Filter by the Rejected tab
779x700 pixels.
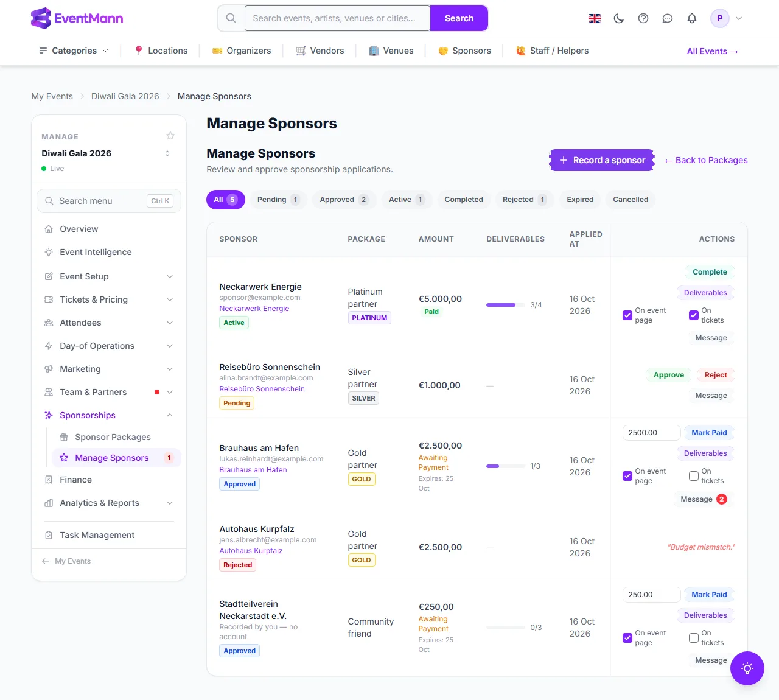tap(524, 200)
